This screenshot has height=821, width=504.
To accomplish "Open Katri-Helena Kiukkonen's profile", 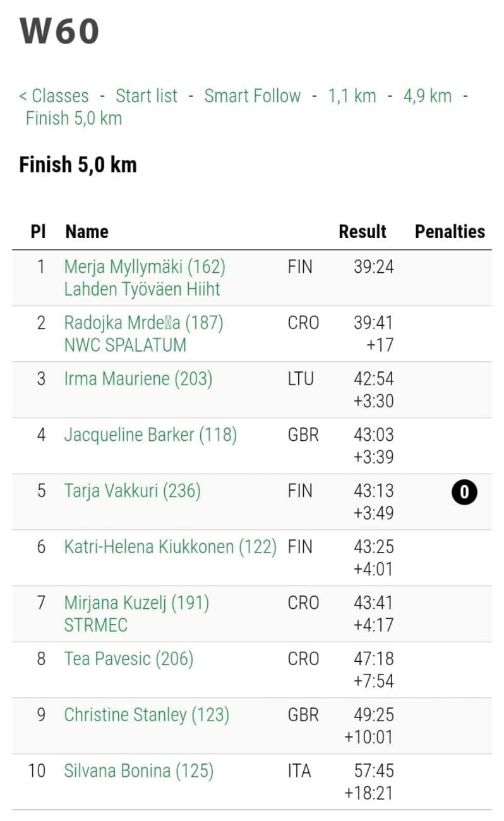I will pos(170,547).
